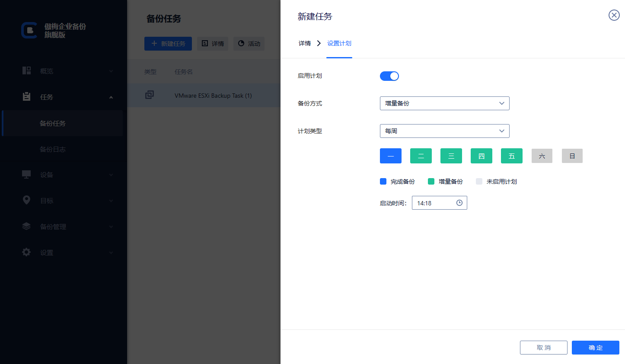This screenshot has height=364, width=625.
Task: Open the 计划类型 schedule type dropdown
Action: (444, 131)
